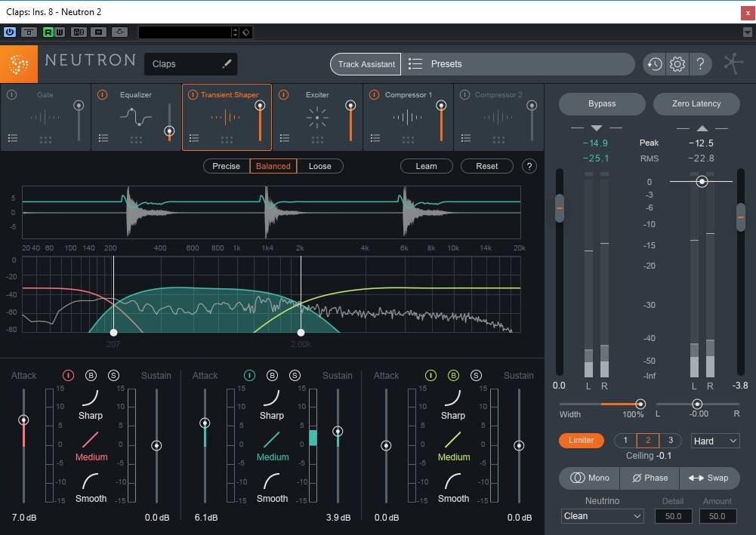Click the Detail value field

coord(673,516)
